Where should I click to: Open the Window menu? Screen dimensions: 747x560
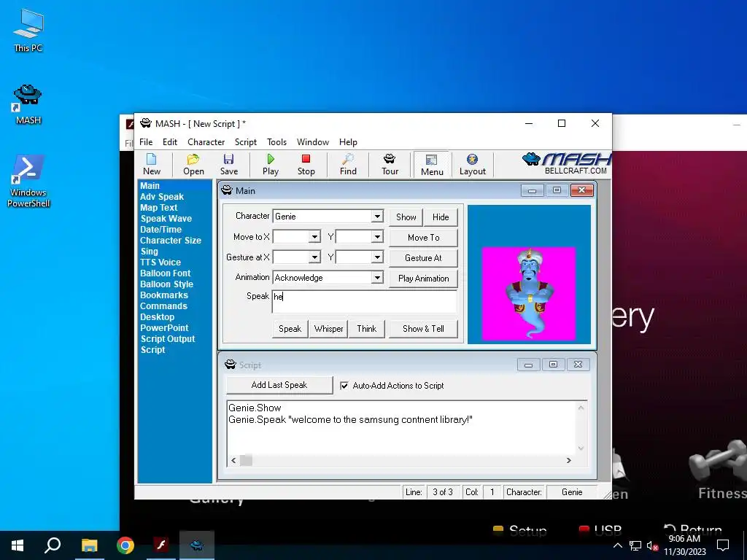click(x=312, y=142)
